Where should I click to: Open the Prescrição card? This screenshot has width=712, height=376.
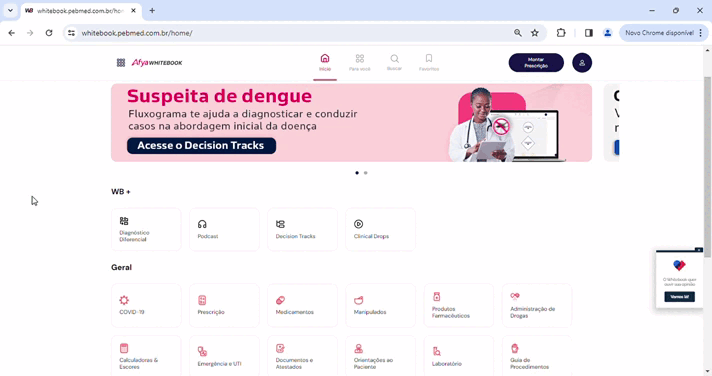pos(224,305)
